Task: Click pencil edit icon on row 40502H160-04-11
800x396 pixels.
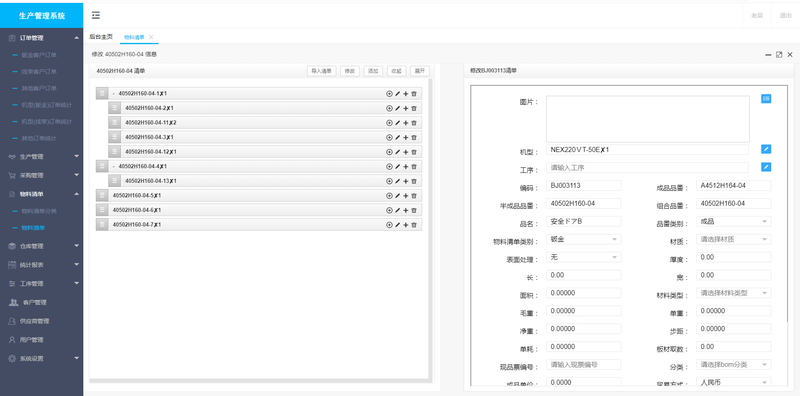Action: (x=397, y=122)
